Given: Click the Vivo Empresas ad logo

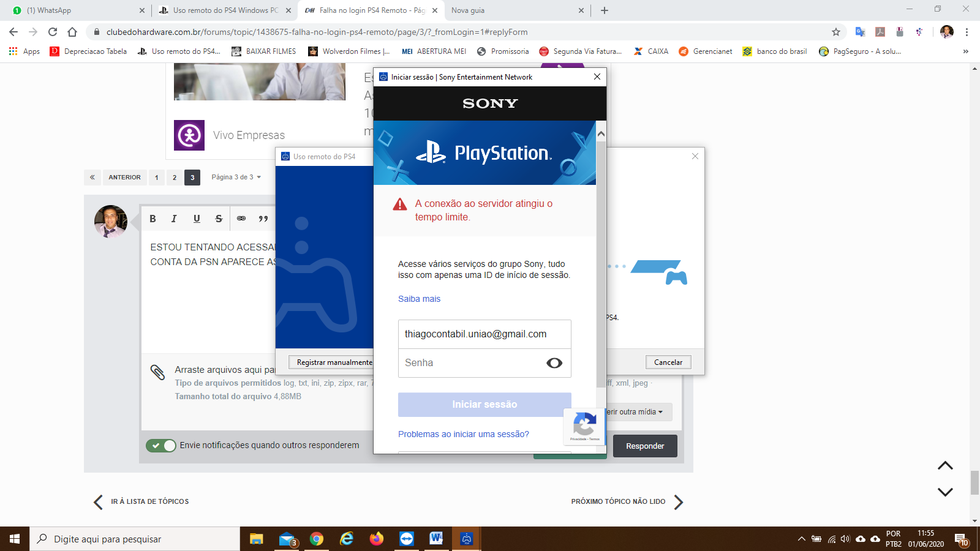Looking at the screenshot, I should (189, 135).
